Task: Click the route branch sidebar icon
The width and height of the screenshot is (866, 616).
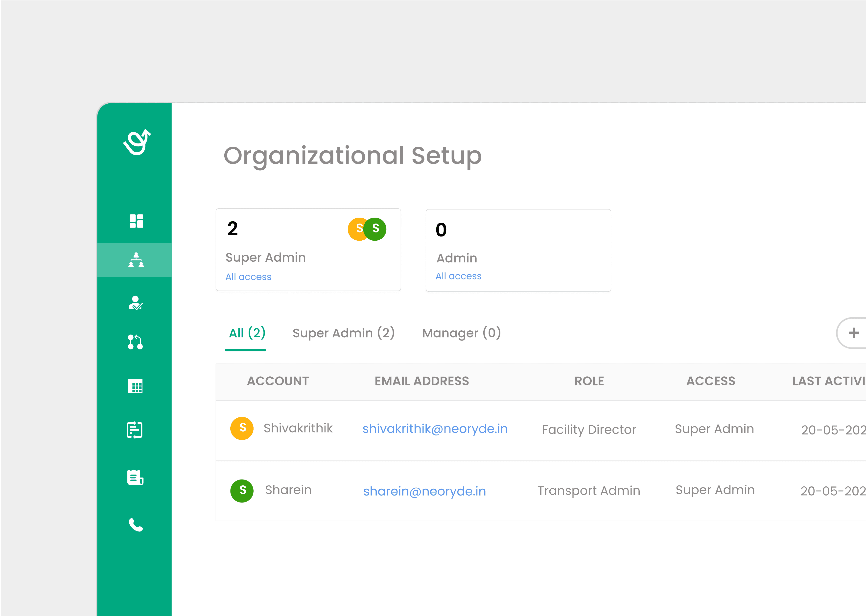Action: (135, 342)
